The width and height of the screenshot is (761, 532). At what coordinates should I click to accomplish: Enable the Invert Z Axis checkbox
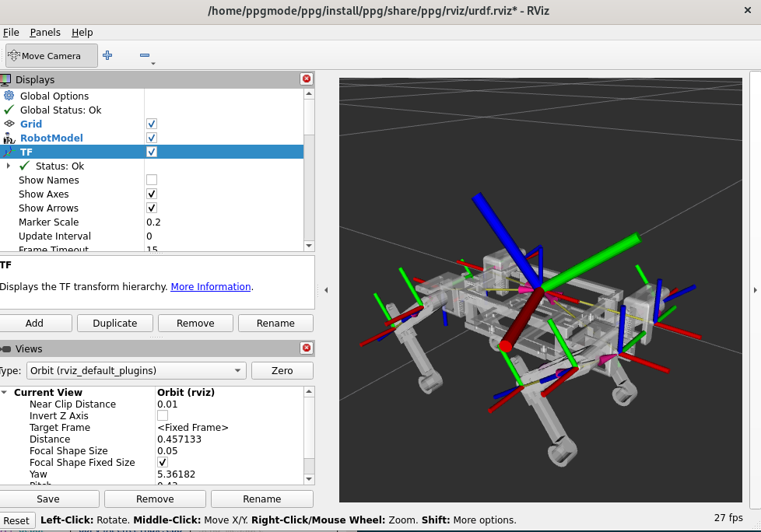pyautogui.click(x=163, y=415)
